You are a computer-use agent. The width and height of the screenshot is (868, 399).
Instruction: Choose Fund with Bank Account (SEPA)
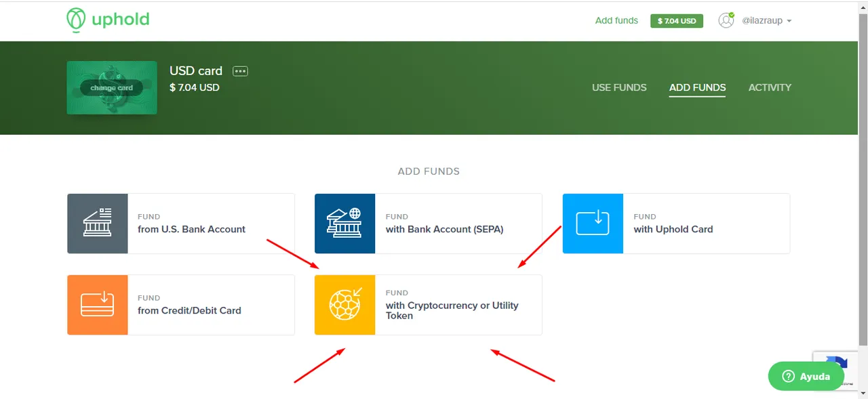[429, 224]
